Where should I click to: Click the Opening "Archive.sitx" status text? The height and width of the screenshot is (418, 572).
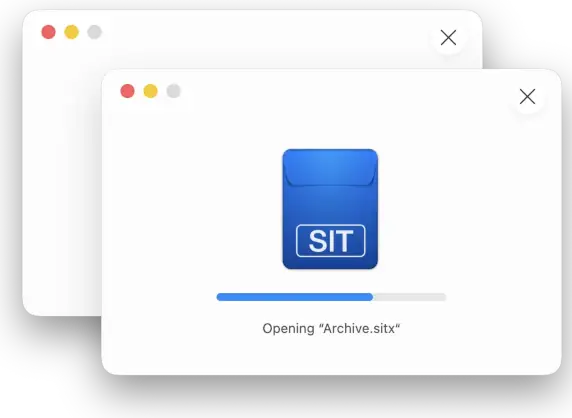pos(331,328)
